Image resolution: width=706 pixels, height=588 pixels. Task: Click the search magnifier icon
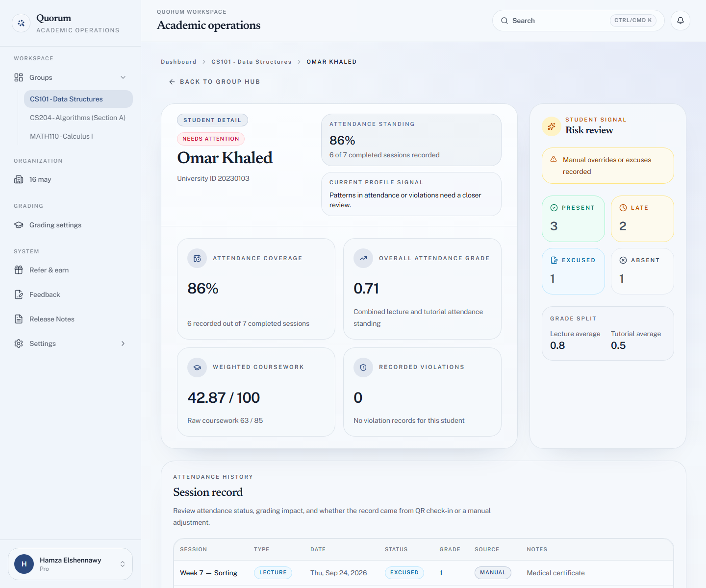point(504,21)
